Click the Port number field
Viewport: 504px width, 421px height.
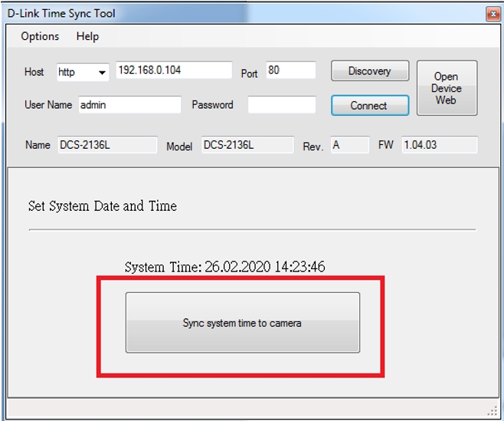(290, 71)
